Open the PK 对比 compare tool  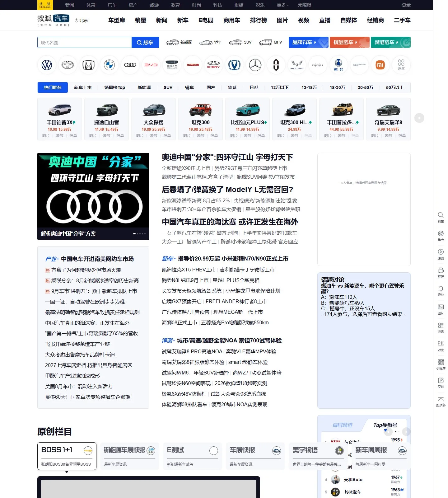tap(441, 346)
